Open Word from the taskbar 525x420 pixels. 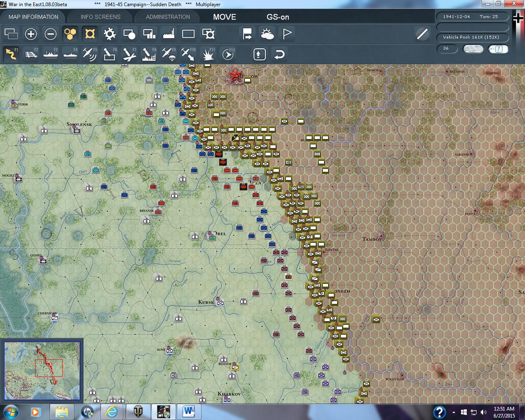(188, 412)
